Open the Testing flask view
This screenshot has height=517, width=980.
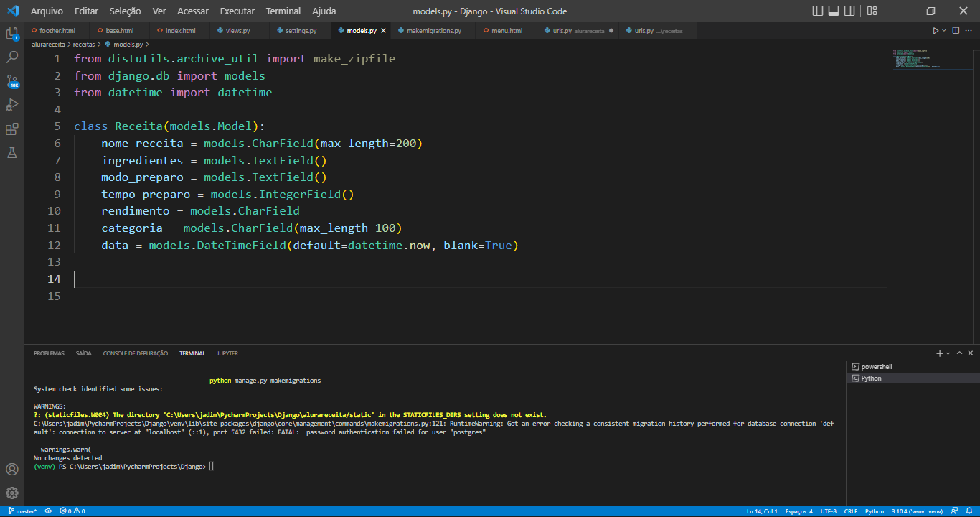11,153
